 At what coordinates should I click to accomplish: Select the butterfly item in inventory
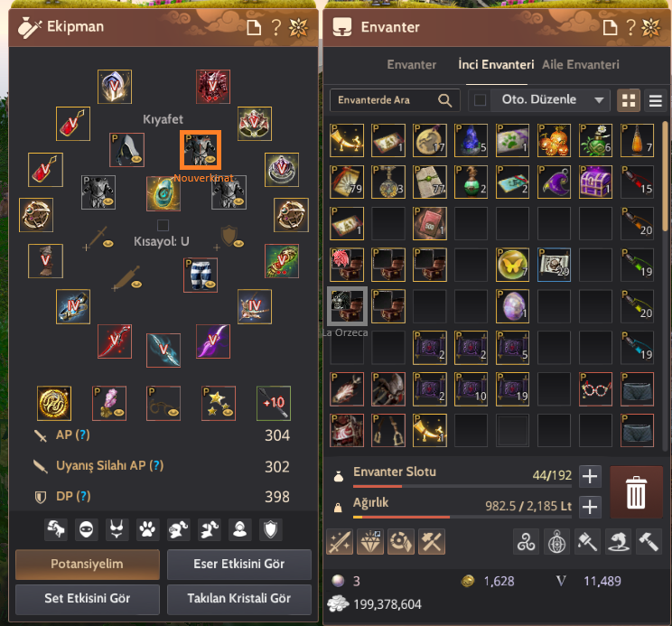tap(512, 265)
